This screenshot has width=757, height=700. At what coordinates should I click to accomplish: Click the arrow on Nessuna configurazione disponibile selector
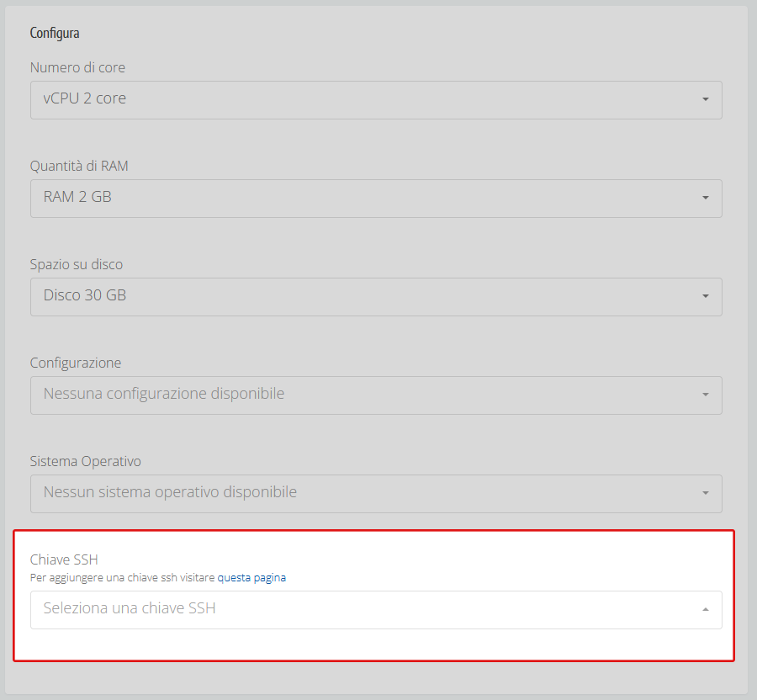[x=706, y=395]
